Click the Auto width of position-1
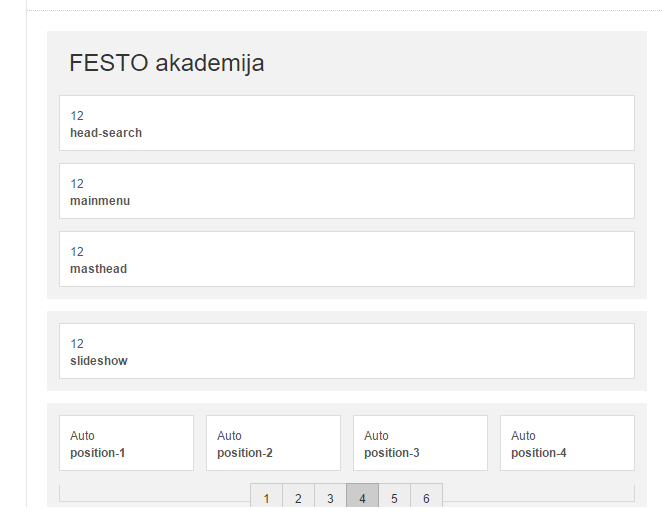This screenshot has width=663, height=530. coord(82,436)
